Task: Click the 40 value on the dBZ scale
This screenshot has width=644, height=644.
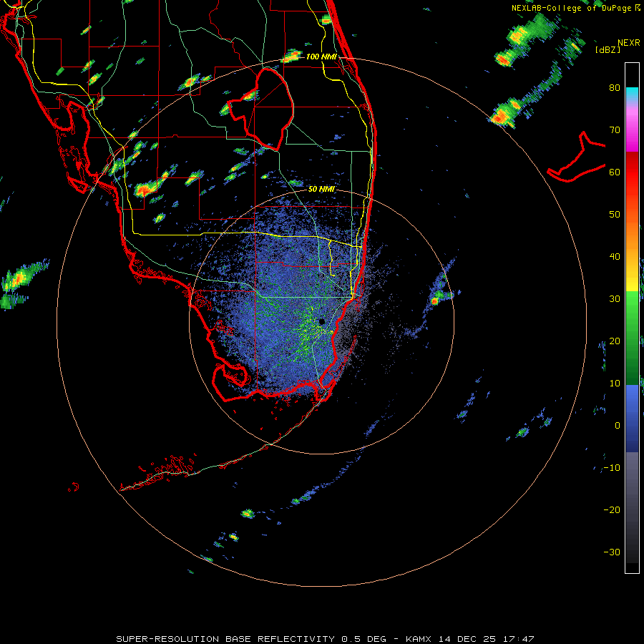Action: 615,257
